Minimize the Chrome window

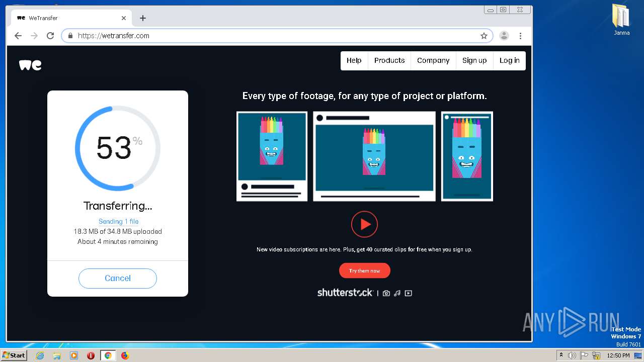click(x=491, y=10)
